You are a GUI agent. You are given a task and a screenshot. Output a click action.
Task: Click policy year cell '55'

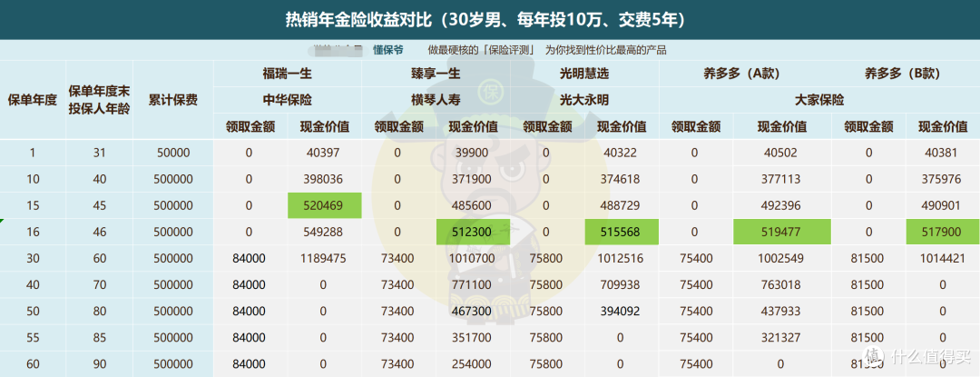click(x=33, y=338)
